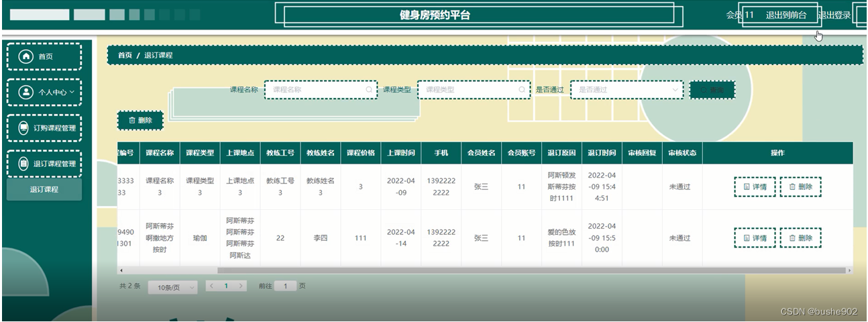
Task: Click the 退订原因 column header
Action: [x=562, y=153]
